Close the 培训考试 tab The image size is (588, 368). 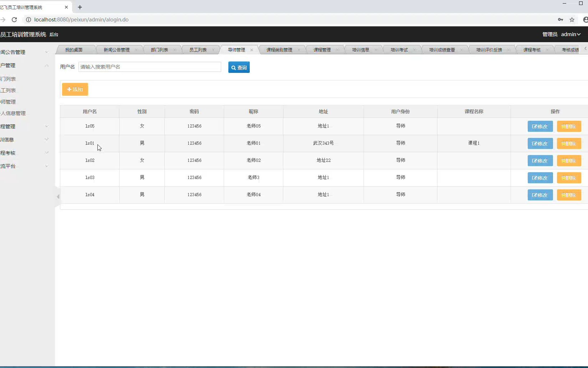[x=415, y=50]
